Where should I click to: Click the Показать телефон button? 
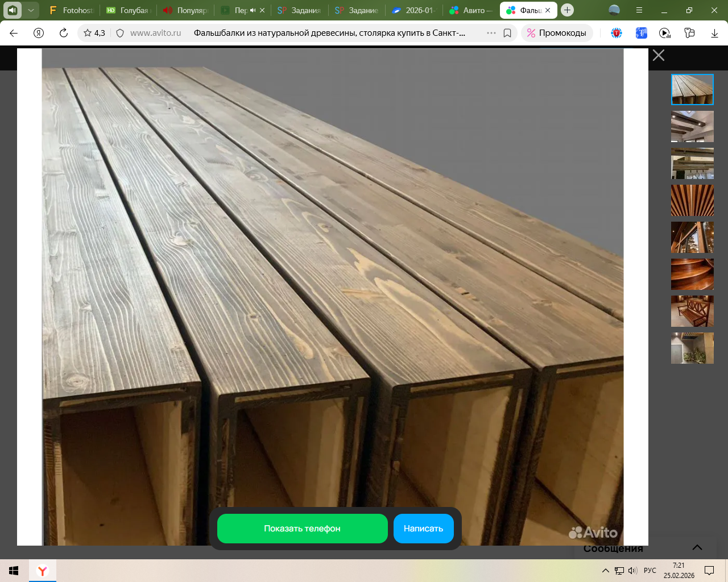(302, 529)
